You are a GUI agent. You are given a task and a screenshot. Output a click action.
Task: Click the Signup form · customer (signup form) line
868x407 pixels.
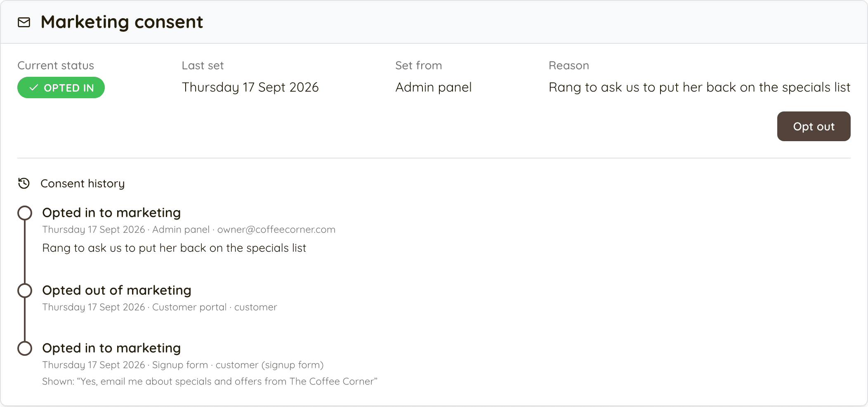click(183, 365)
